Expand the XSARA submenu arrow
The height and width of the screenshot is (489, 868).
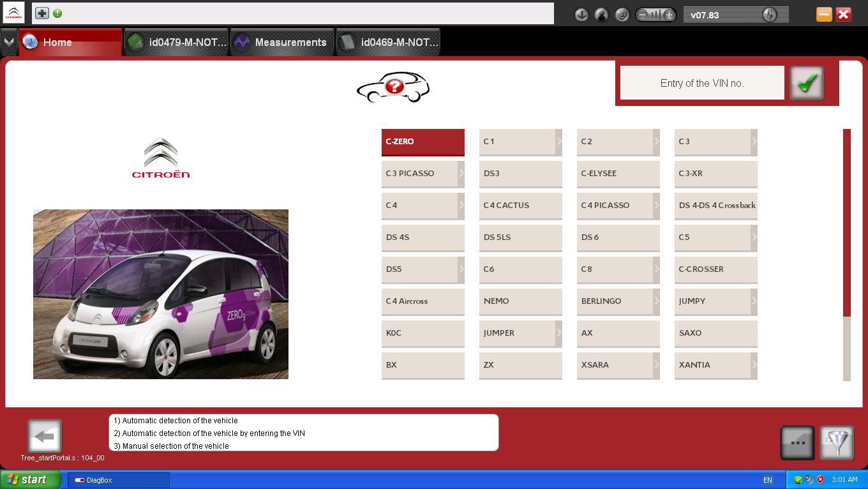[x=657, y=365]
